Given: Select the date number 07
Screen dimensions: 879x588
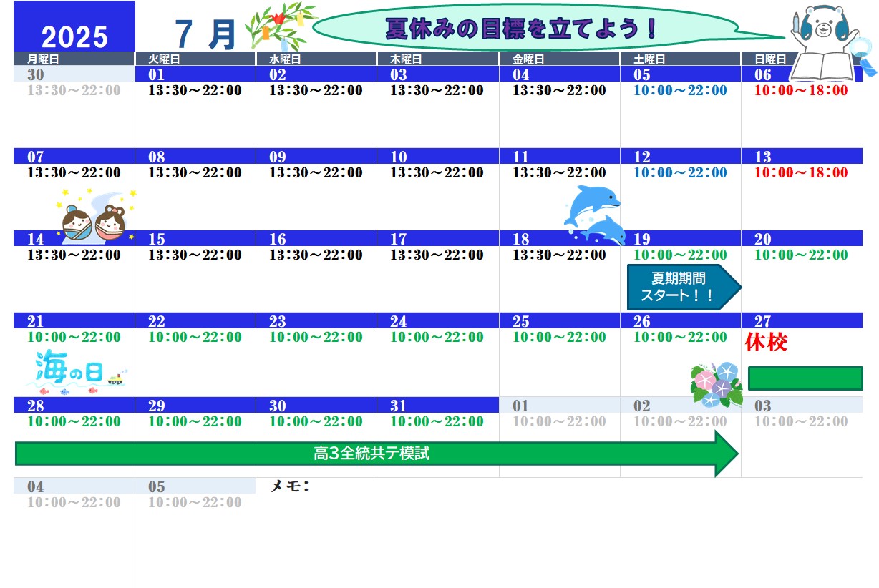Looking at the screenshot, I should [36, 157].
